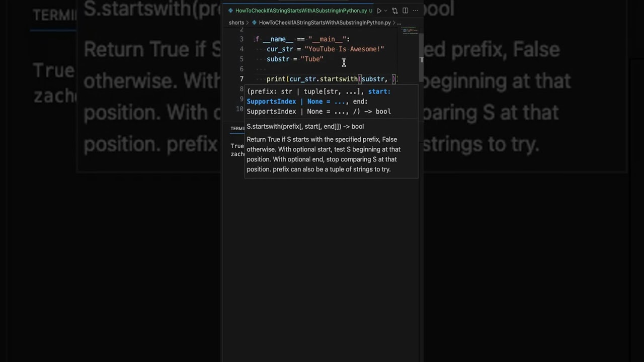Click the code minimap preview

[410, 31]
